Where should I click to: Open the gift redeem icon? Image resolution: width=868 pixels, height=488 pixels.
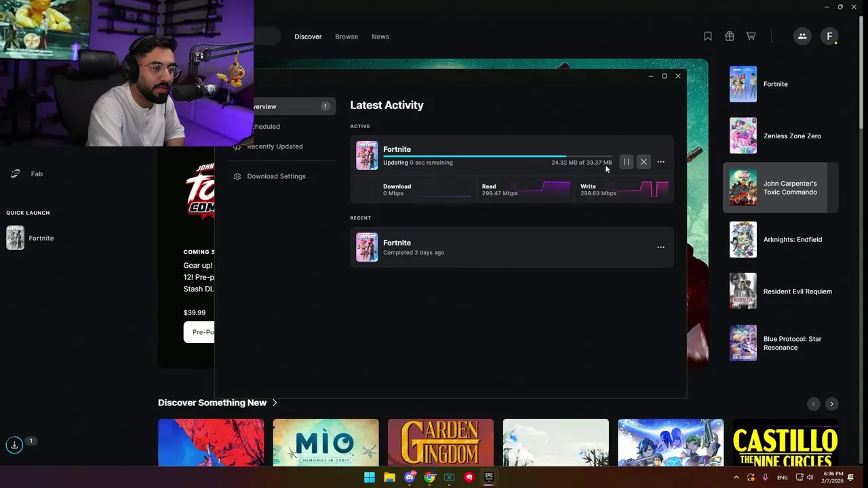(730, 37)
